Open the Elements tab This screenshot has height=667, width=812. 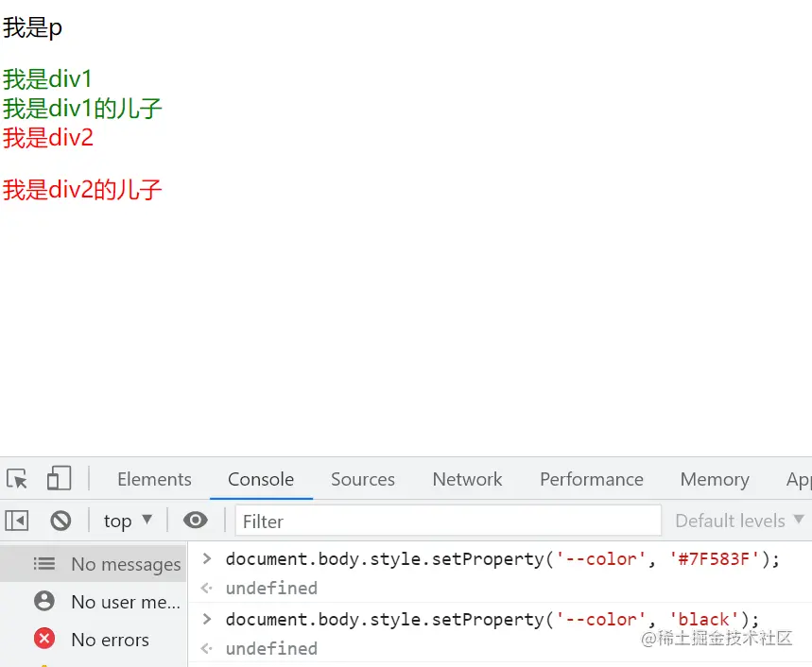coord(154,479)
